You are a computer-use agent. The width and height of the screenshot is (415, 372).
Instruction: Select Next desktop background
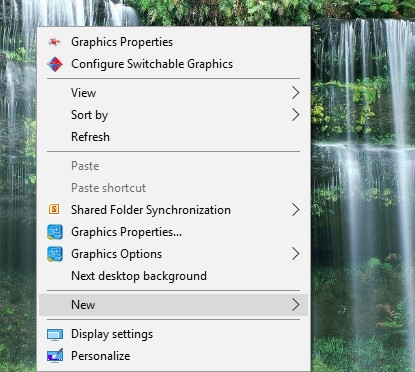[x=173, y=276]
